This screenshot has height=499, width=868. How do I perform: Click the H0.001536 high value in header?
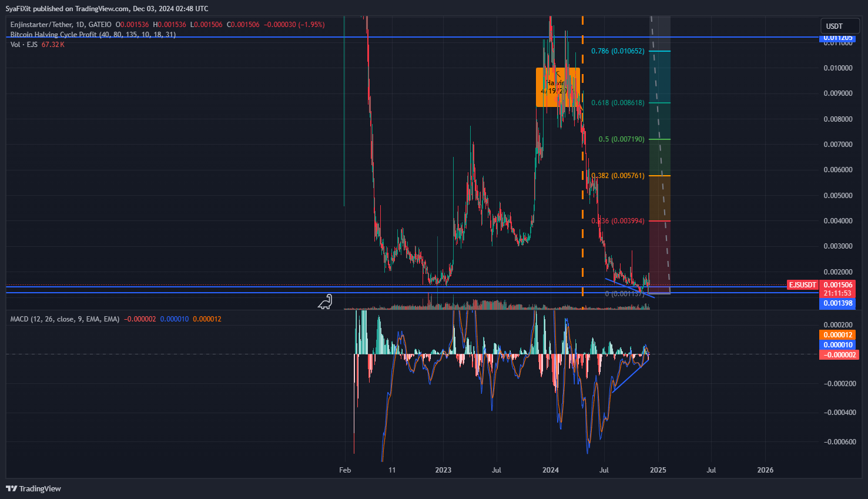click(169, 25)
